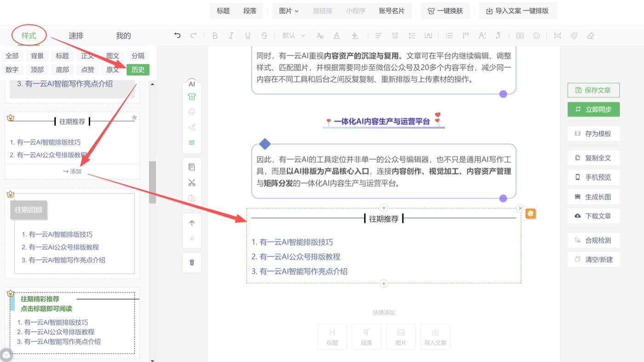
Task: Activate the format painter brush
Action: click(x=574, y=35)
